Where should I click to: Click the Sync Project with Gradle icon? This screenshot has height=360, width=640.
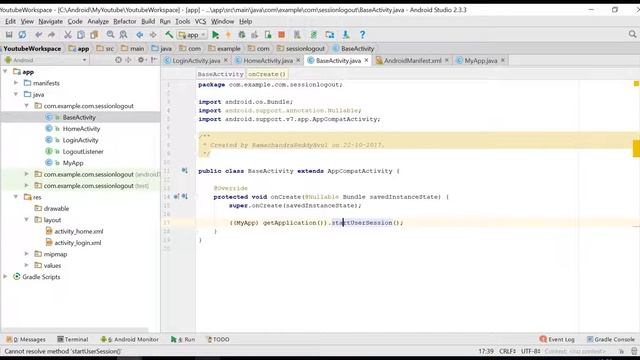(313, 35)
